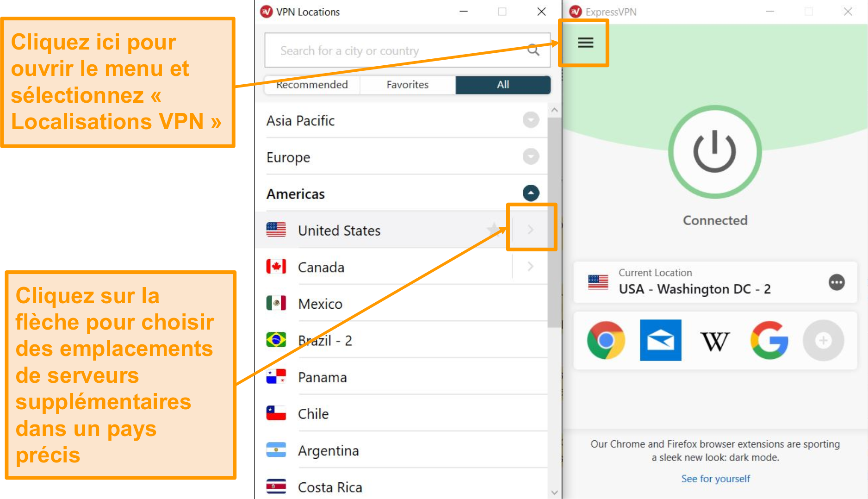
Task: Collapse the Americas region arrow
Action: pos(531,193)
